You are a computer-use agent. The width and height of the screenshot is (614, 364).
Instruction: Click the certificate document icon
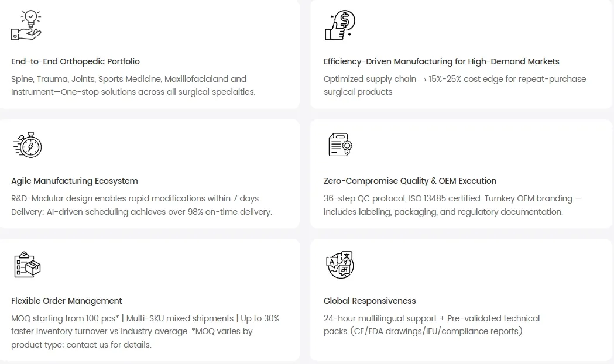(x=339, y=145)
